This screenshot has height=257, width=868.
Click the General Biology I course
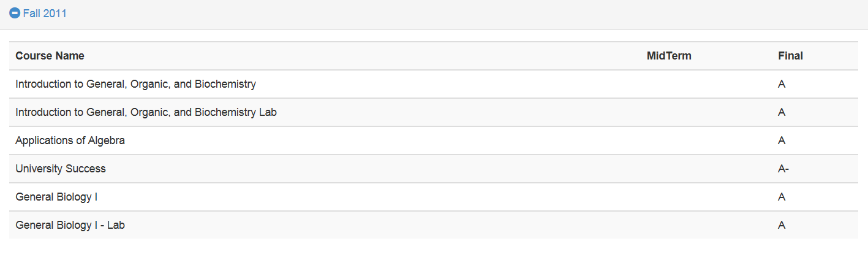pos(56,197)
